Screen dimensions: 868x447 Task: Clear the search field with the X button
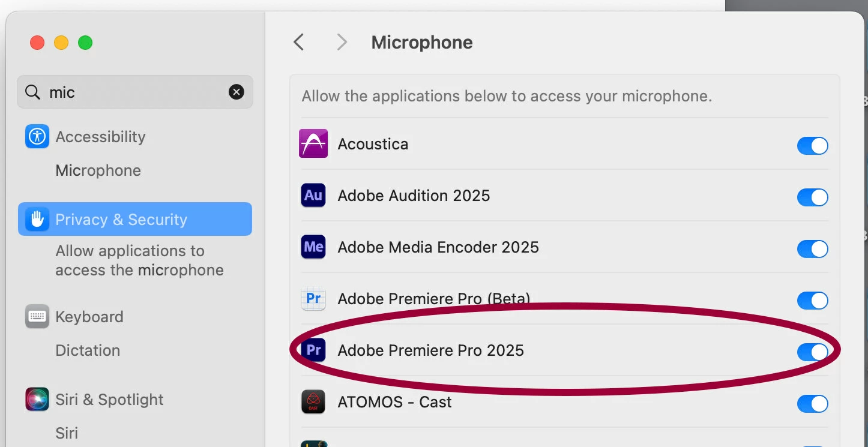(x=237, y=92)
